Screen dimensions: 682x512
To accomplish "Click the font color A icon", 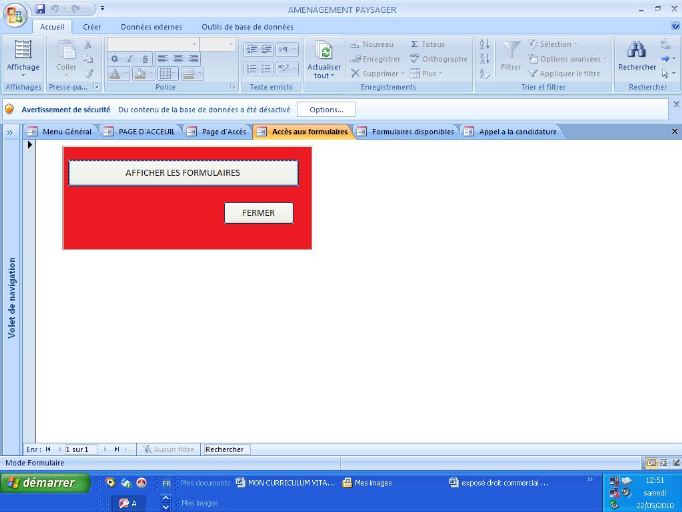I will (114, 74).
